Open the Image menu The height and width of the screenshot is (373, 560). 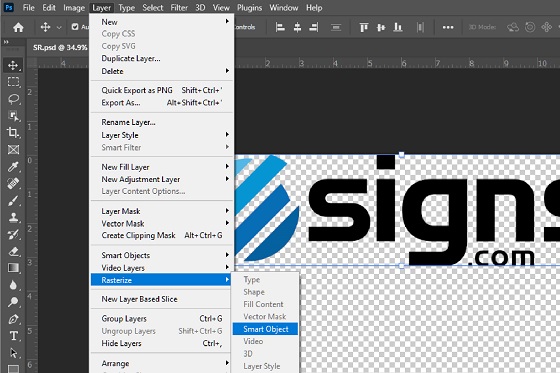click(x=74, y=8)
